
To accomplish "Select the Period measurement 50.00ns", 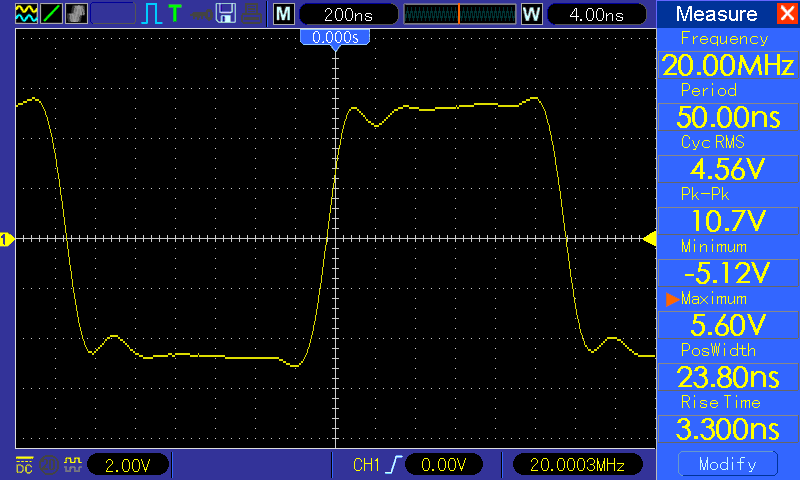I will point(728,117).
